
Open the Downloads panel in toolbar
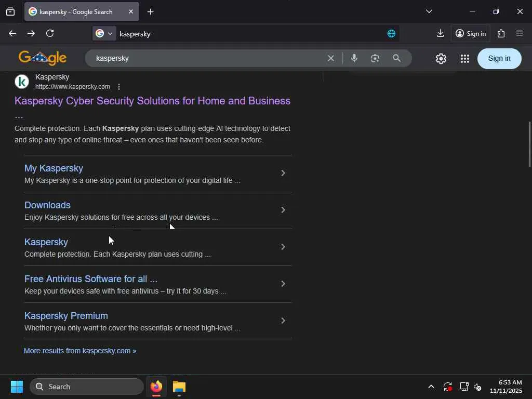click(x=440, y=33)
